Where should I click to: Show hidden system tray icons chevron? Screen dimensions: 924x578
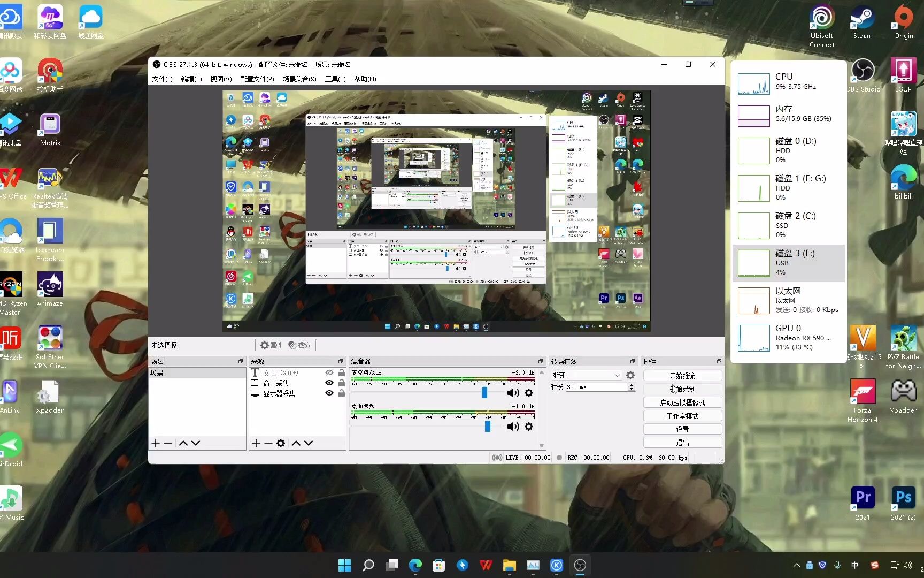tap(797, 565)
